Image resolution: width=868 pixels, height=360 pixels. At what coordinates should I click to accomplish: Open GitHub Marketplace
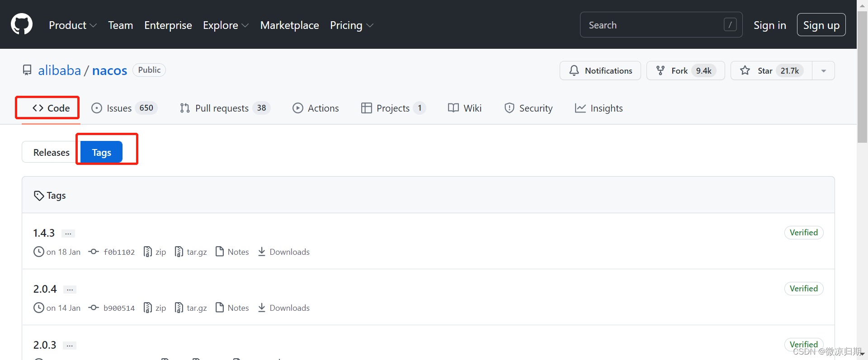[289, 25]
